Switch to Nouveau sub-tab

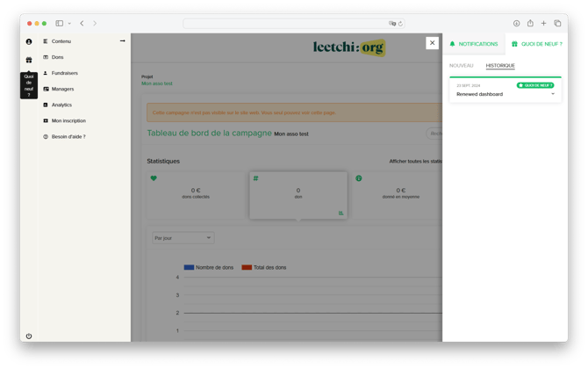462,65
